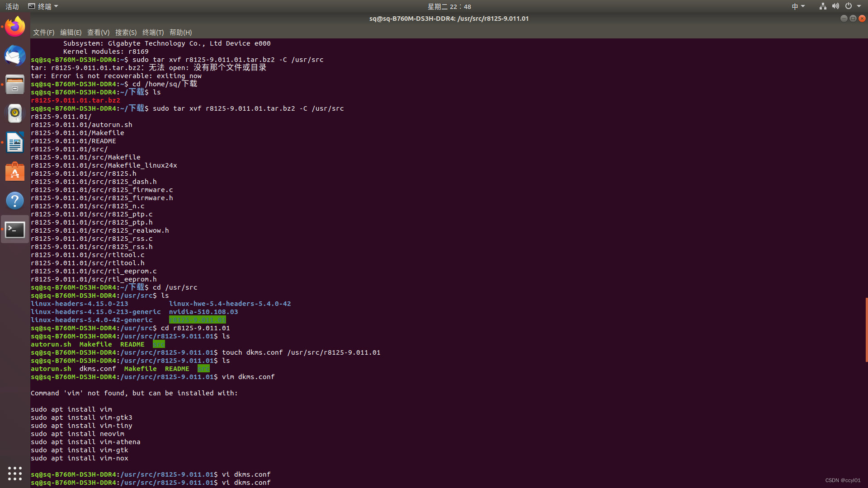This screenshot has height=488, width=868.
Task: Launch Thunderbird mail from dock
Action: click(15, 56)
